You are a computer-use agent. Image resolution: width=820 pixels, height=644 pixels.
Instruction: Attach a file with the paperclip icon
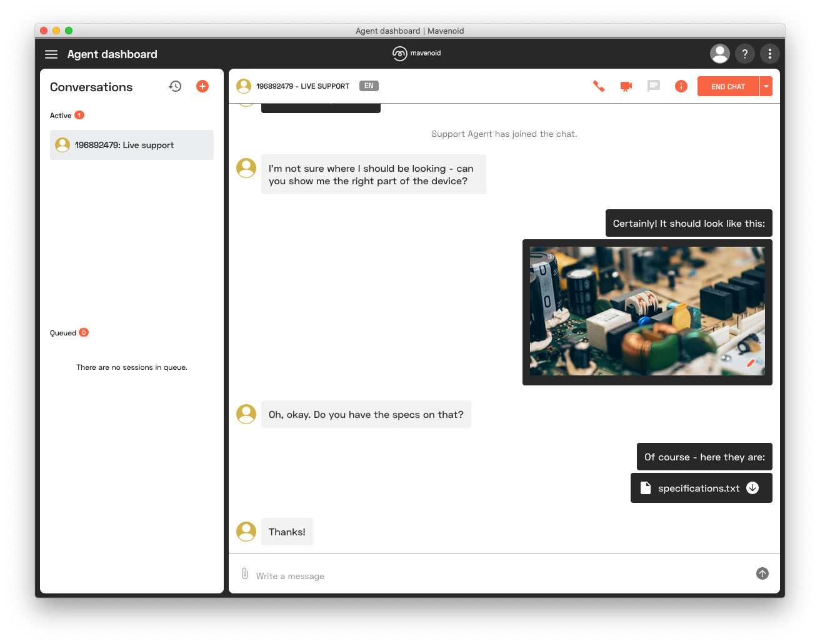pyautogui.click(x=245, y=573)
